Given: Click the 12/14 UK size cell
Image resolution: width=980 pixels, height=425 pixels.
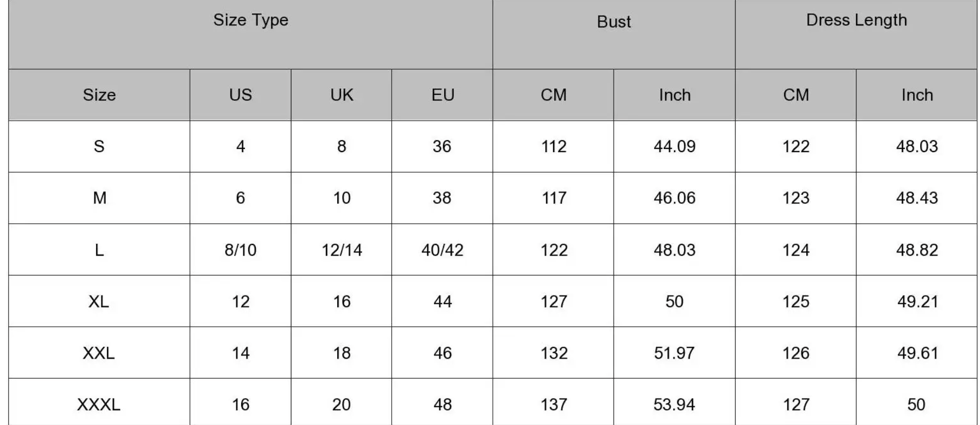Looking at the screenshot, I should 342,250.
